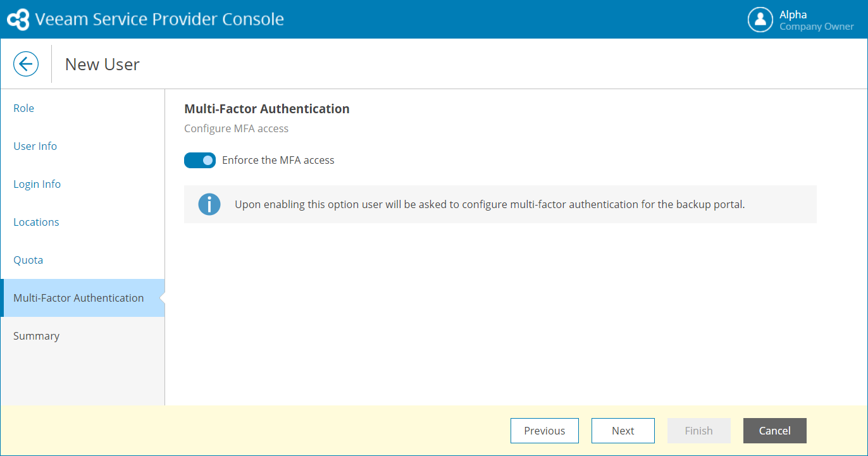Click the Enforce the MFA access label text
This screenshot has height=456, width=868.
point(278,161)
